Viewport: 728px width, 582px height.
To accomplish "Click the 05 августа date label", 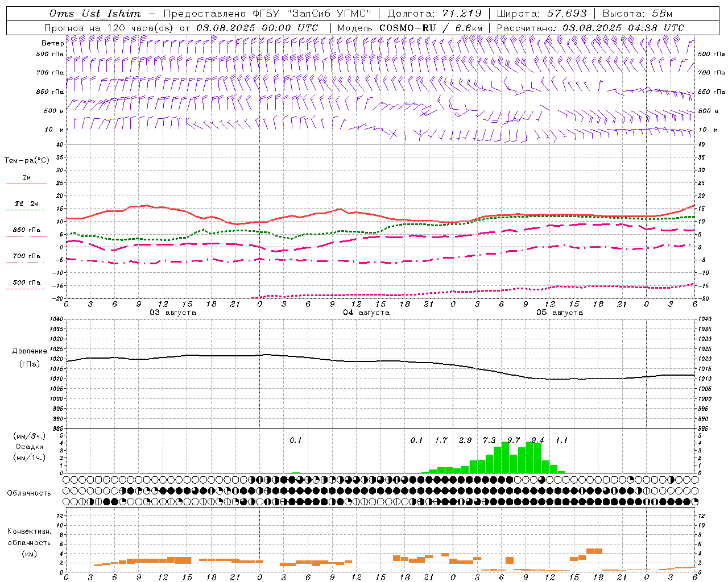I will click(560, 313).
